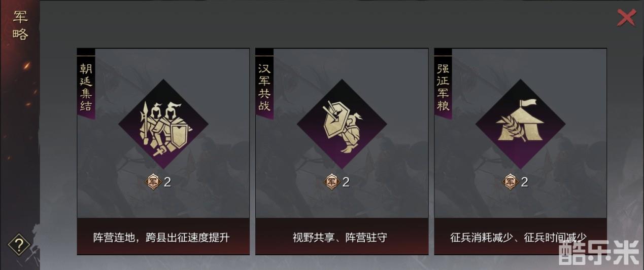
Task: Click the cost number 2 under 强征军粮
Action: (x=525, y=182)
